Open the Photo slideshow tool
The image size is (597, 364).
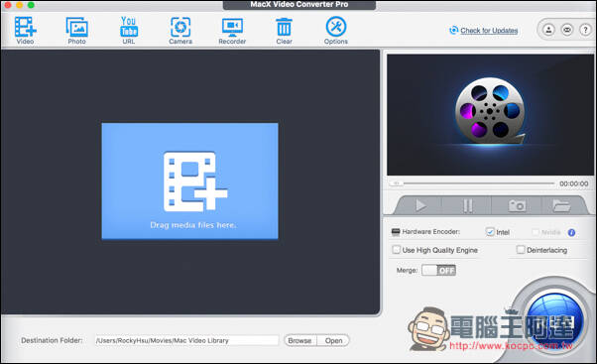coord(77,31)
